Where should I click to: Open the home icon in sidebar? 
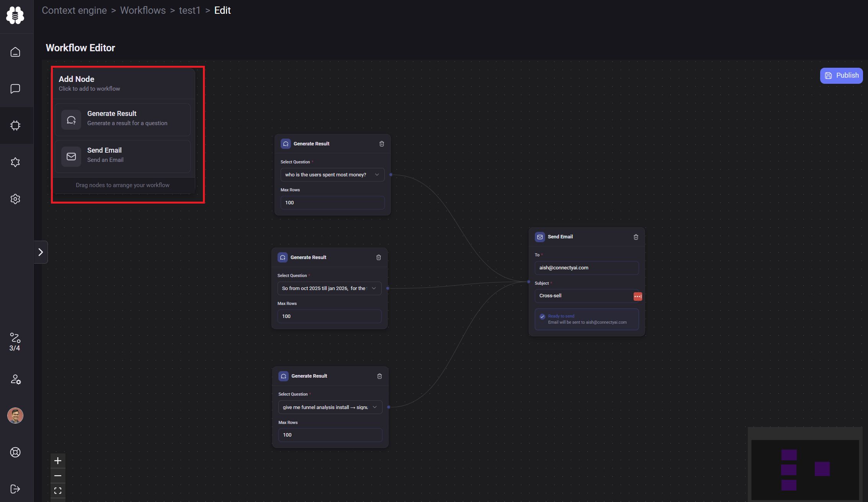pos(15,52)
